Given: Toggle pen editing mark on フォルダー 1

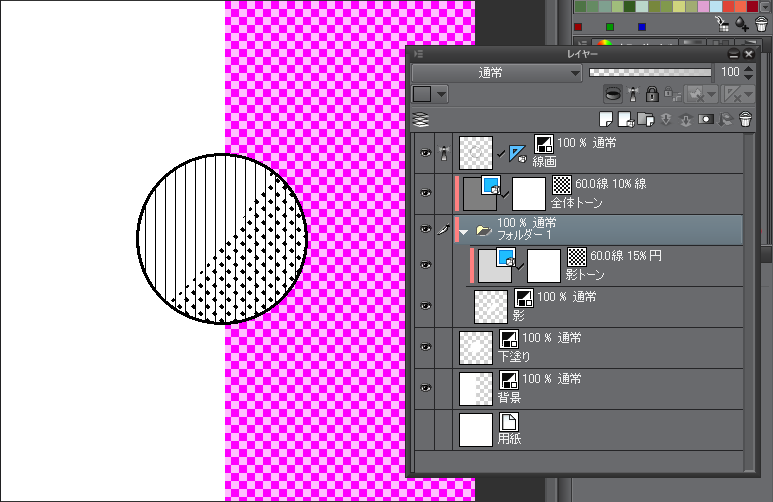Looking at the screenshot, I should coord(444,229).
